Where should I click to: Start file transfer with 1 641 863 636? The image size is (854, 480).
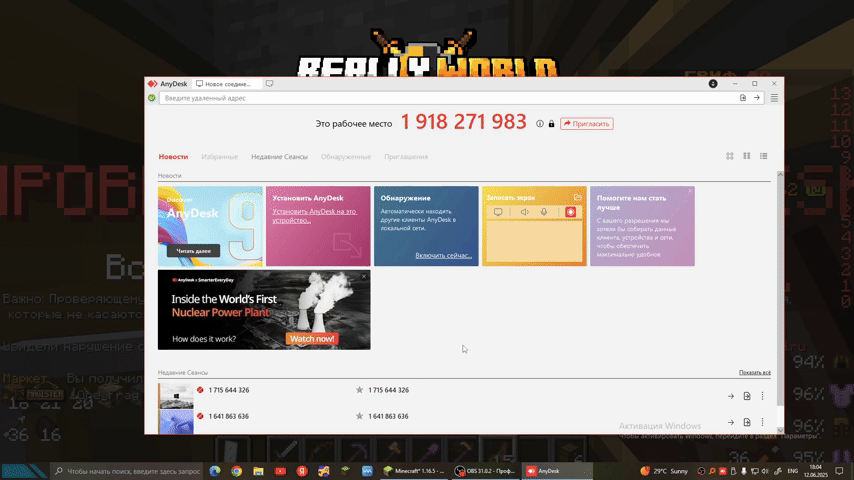coord(747,422)
